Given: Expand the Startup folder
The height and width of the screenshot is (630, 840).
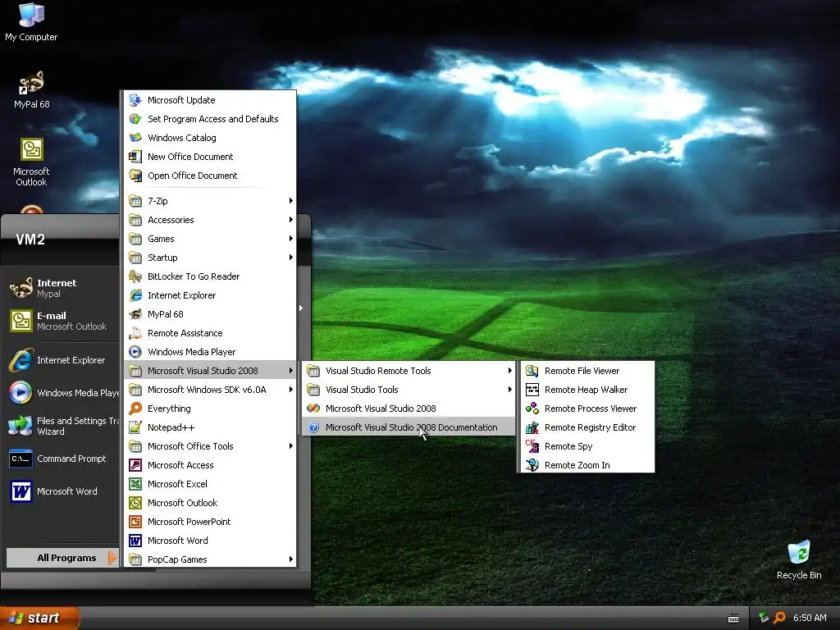Looking at the screenshot, I should (x=210, y=258).
